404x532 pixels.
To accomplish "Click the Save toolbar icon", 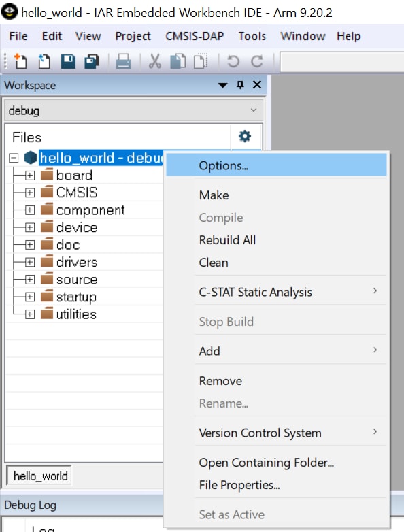I will coord(68,61).
